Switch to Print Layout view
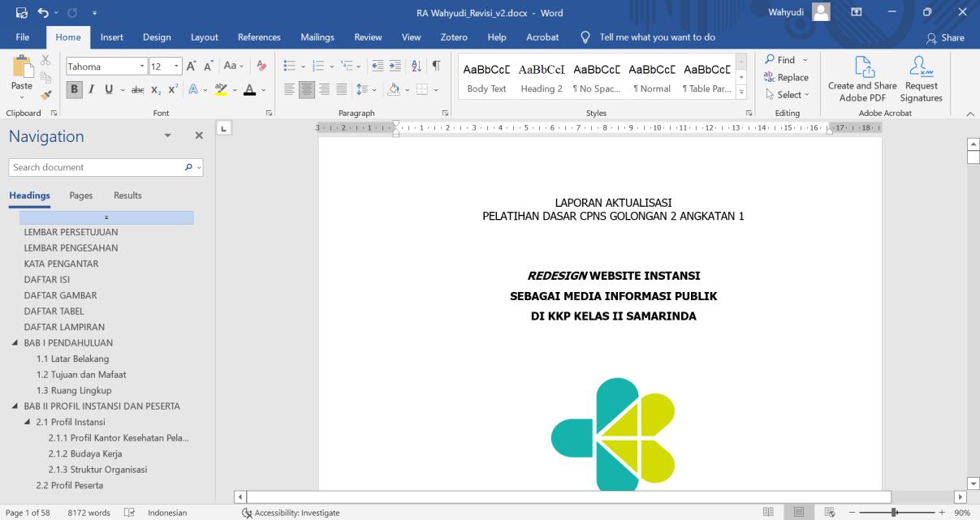 [799, 513]
